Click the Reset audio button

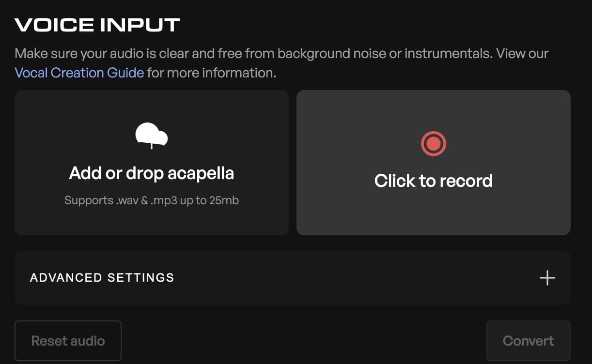pyautogui.click(x=68, y=341)
